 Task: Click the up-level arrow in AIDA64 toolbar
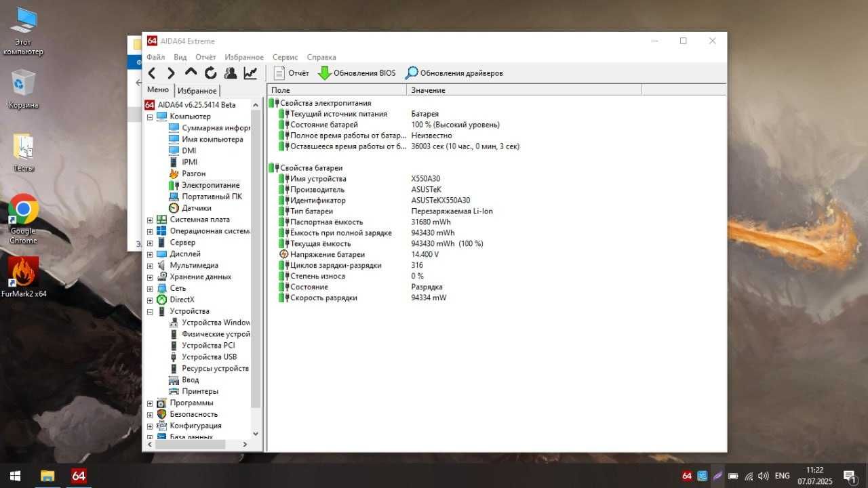(191, 73)
